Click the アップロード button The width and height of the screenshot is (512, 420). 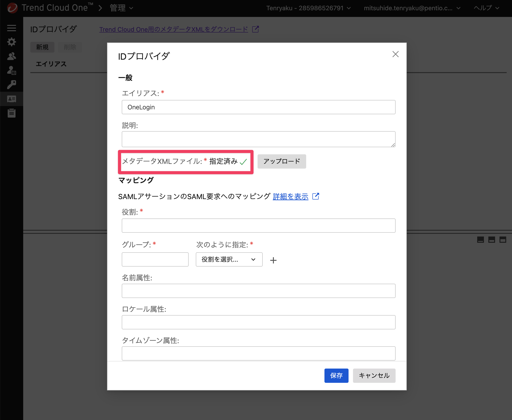[x=282, y=161]
